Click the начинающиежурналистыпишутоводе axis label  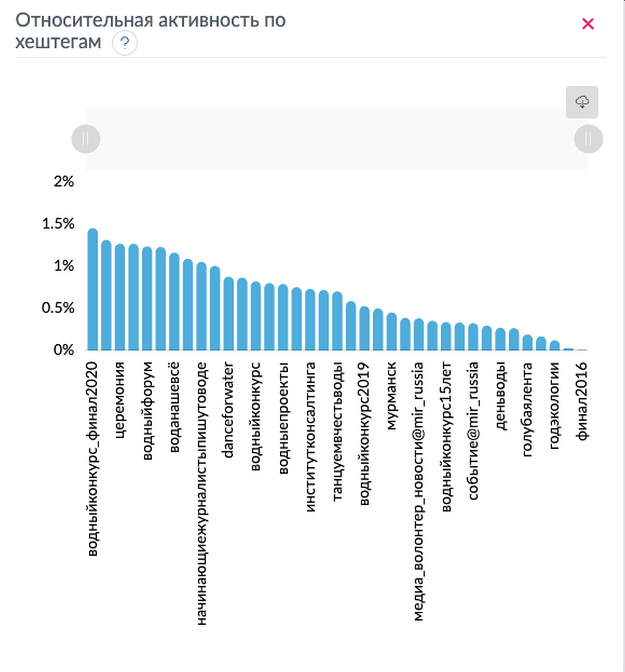[202, 493]
